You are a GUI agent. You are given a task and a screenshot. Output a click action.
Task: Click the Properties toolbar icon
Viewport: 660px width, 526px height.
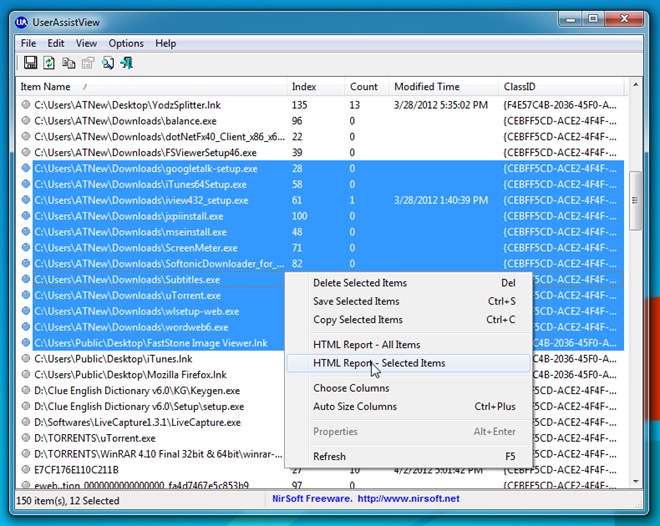tap(88, 63)
